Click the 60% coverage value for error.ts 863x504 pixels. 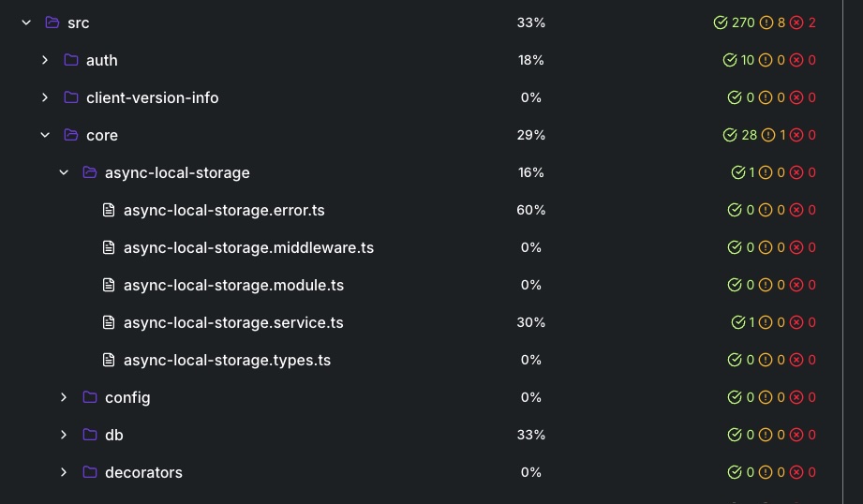click(530, 210)
